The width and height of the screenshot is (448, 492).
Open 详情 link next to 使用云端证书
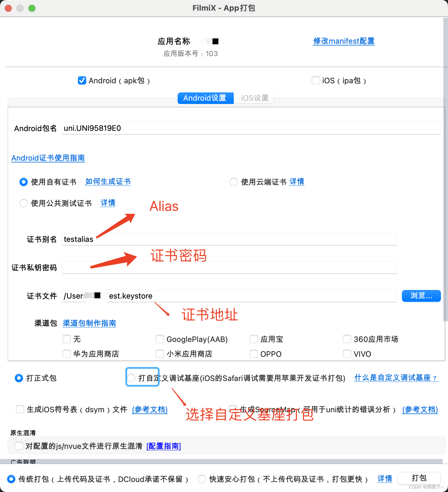[x=297, y=182]
